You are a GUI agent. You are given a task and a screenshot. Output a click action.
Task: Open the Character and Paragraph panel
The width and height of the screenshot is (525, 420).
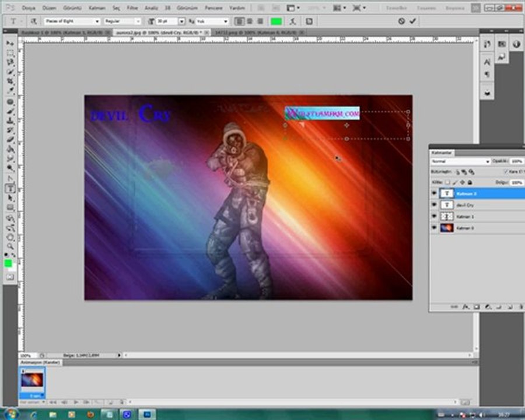click(309, 22)
